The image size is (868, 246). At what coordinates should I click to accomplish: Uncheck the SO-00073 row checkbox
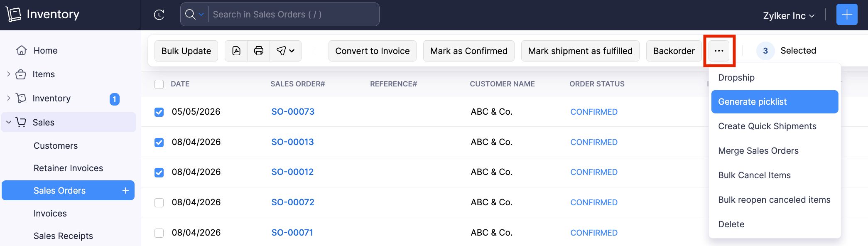tap(159, 112)
